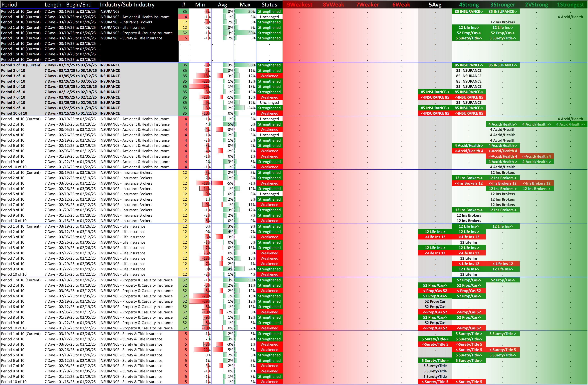
Task: Select the Period 10 of 10 INSURANCE row label
Action: pos(14,113)
